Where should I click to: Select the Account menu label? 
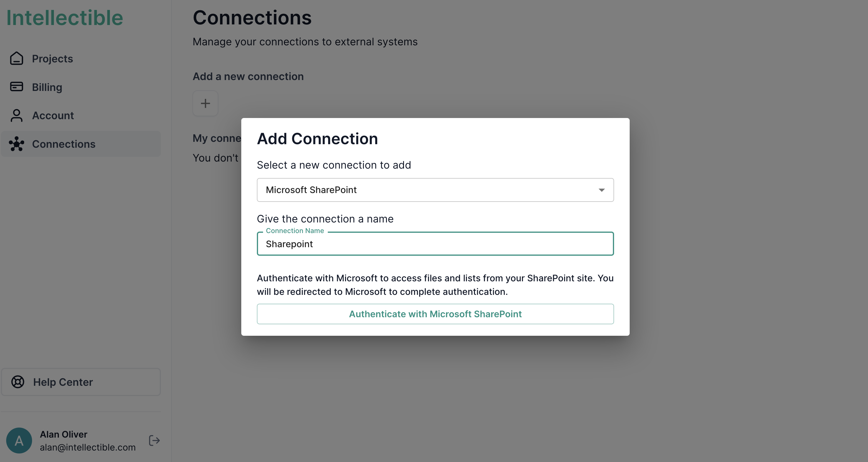[x=53, y=116]
